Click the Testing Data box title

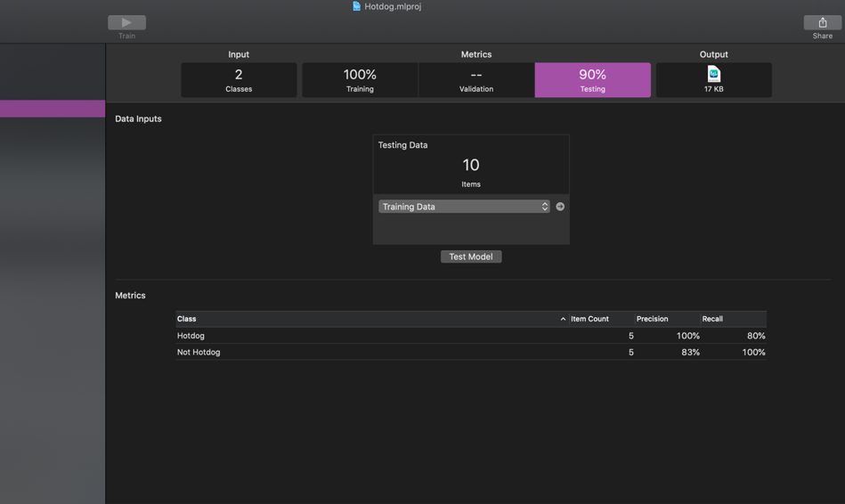[402, 145]
